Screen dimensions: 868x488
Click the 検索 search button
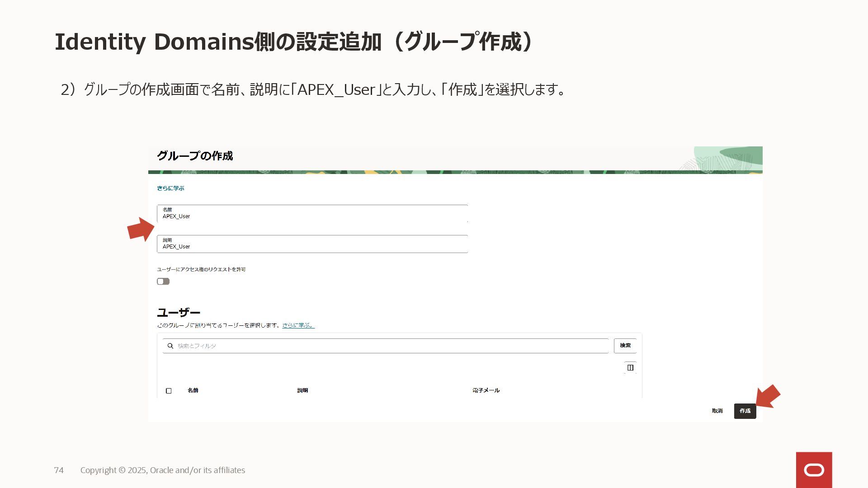click(625, 346)
